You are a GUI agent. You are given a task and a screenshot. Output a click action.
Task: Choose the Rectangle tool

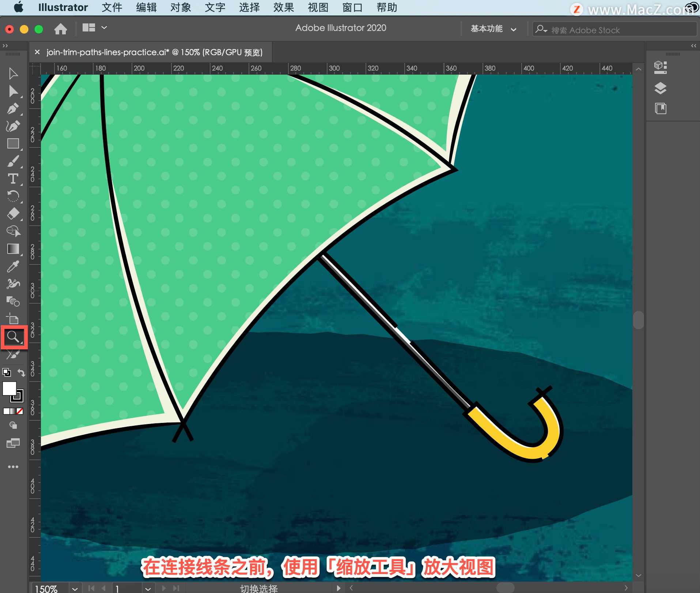[x=13, y=144]
